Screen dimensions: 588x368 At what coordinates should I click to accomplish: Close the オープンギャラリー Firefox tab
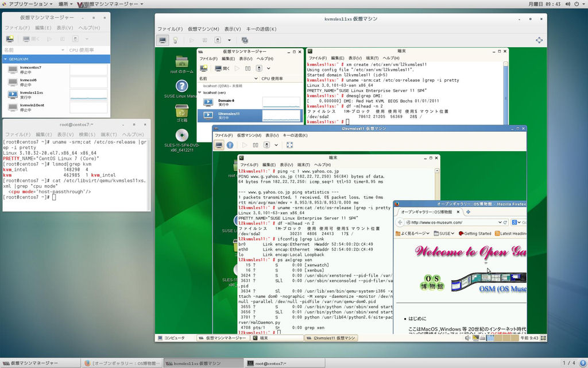458,212
